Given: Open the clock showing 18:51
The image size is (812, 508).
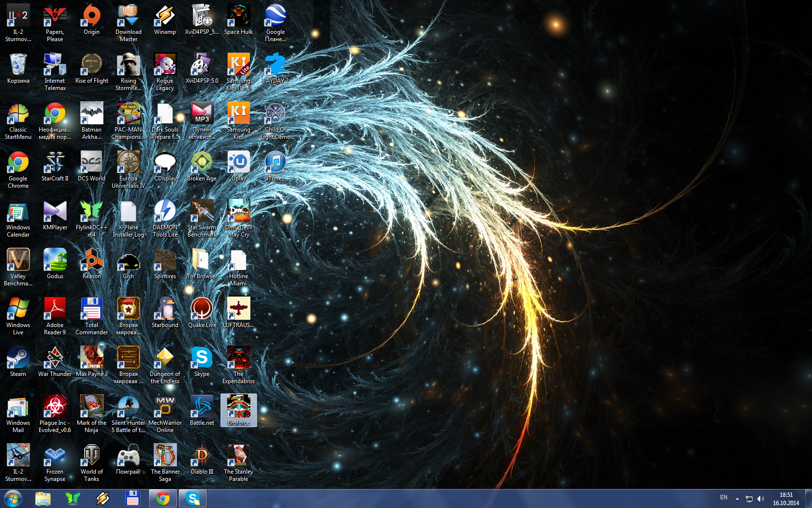Looking at the screenshot, I should [x=786, y=499].
